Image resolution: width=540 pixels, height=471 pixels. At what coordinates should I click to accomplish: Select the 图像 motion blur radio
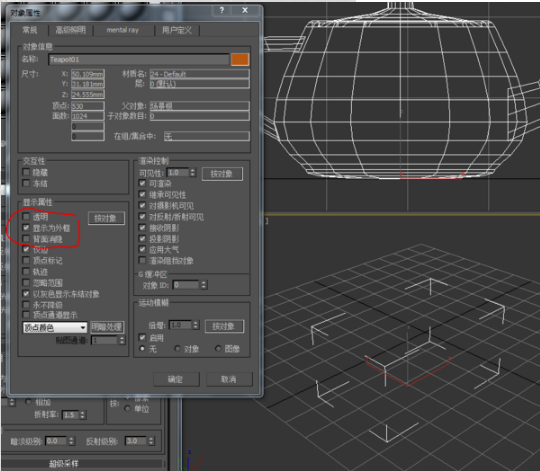coord(218,349)
